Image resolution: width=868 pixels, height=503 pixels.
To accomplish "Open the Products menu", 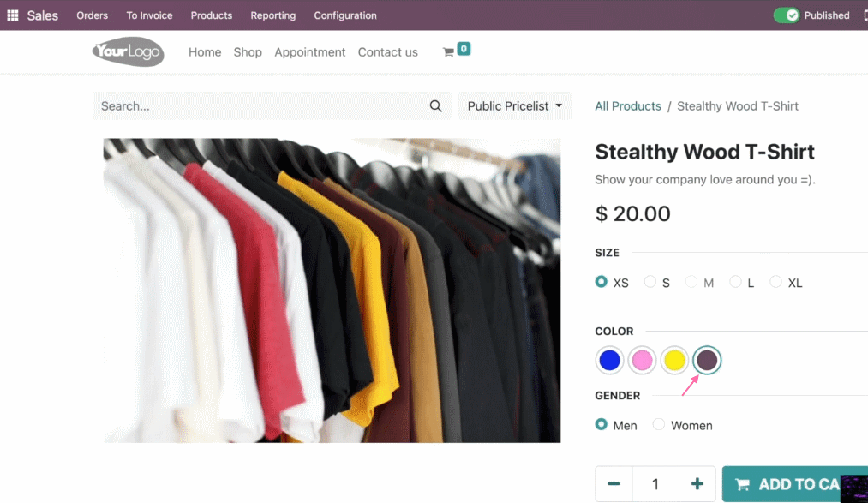I will [212, 15].
